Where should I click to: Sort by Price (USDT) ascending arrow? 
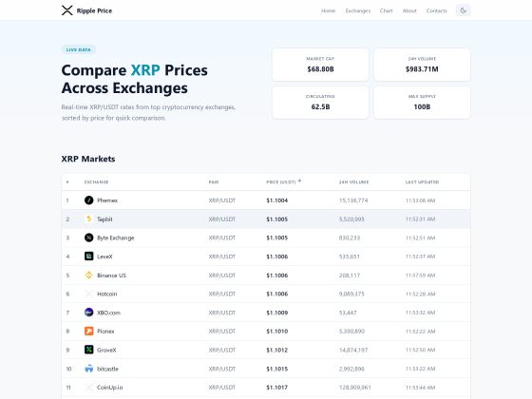[x=299, y=181]
